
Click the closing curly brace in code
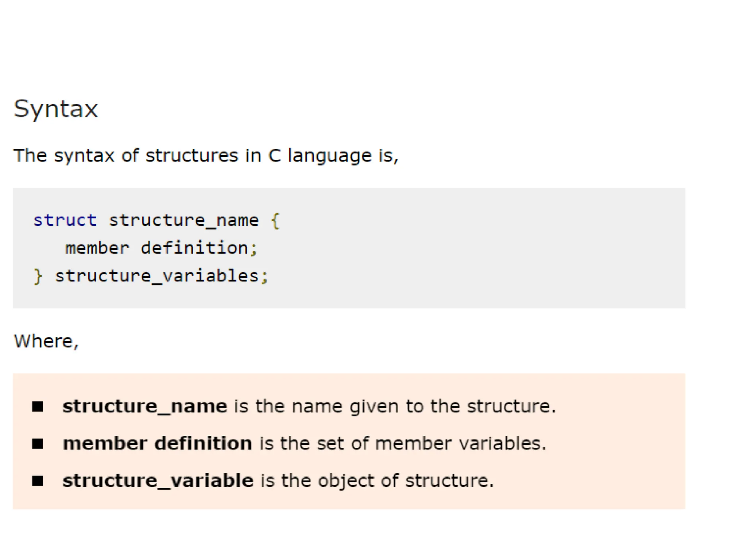[38, 276]
